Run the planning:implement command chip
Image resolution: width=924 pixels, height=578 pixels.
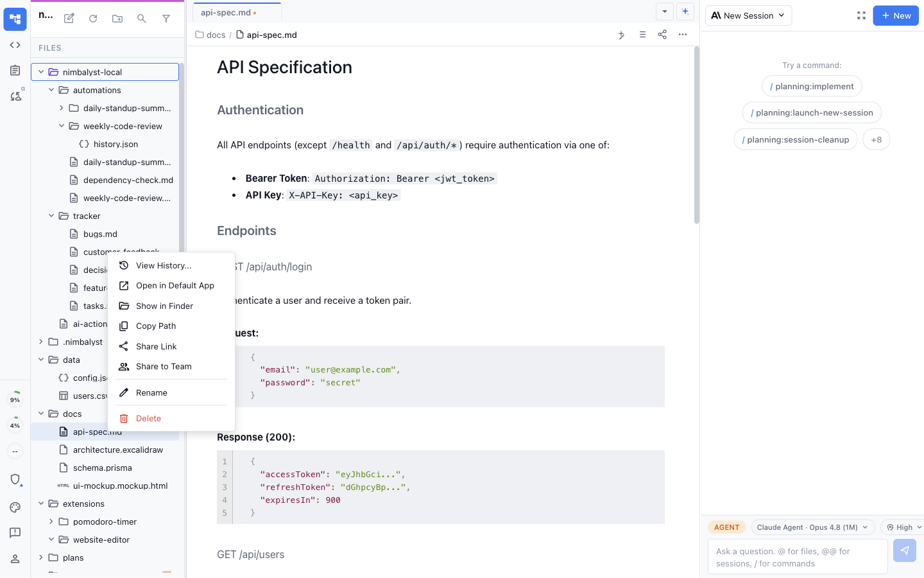812,86
